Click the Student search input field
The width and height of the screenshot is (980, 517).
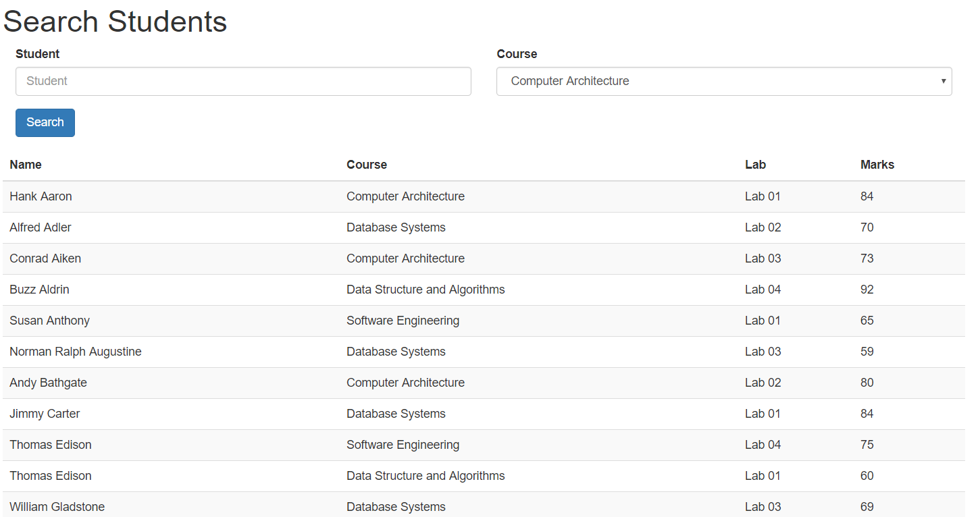point(243,81)
